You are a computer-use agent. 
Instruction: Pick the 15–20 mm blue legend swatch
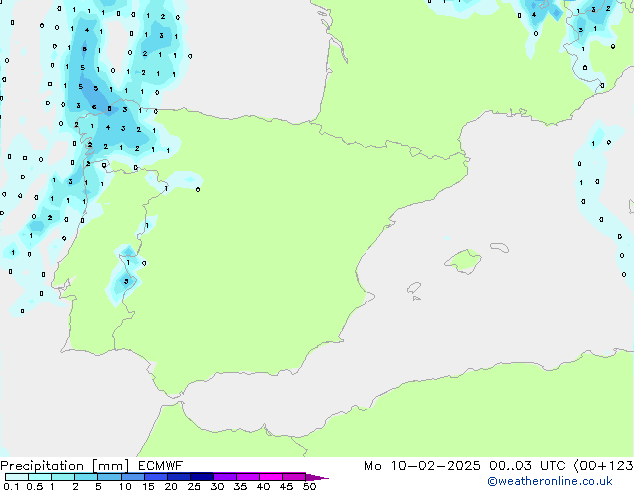coord(156,477)
